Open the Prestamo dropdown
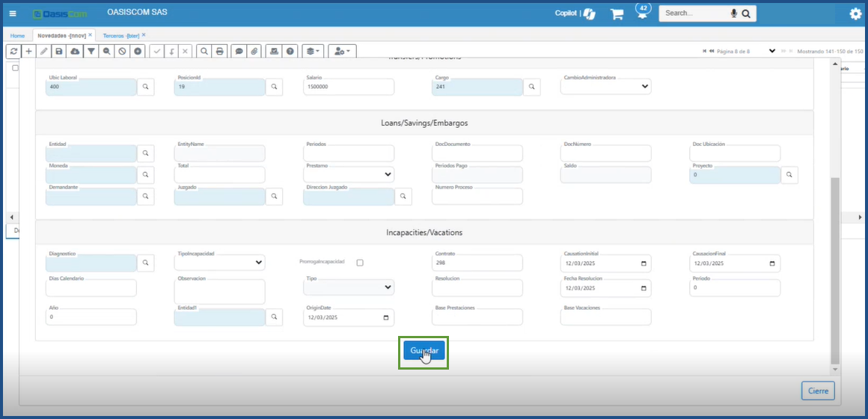Image resolution: width=868 pixels, height=419 pixels. 349,174
